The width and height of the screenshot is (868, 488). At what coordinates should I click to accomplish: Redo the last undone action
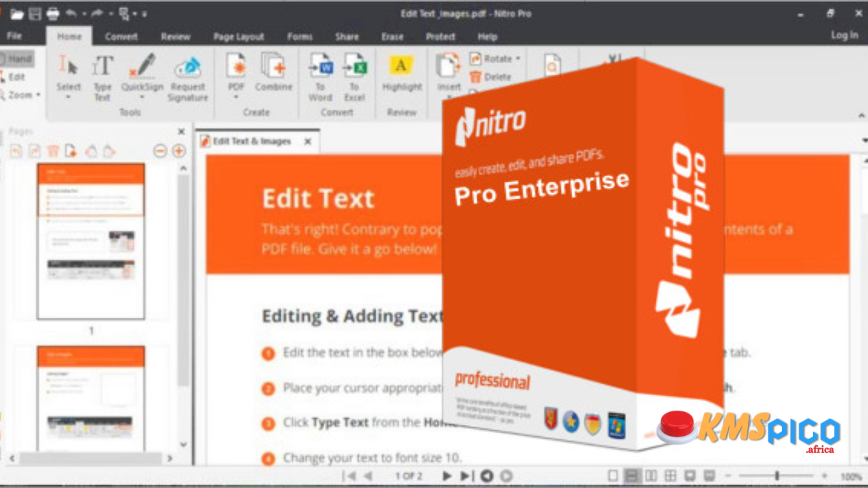pos(97,14)
